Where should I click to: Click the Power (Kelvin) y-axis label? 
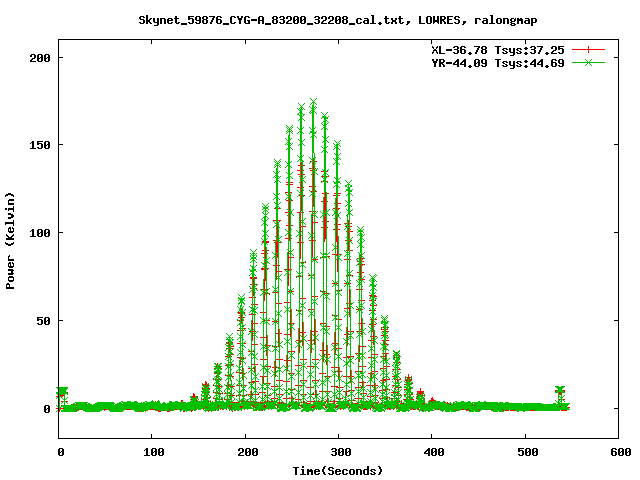click(x=10, y=241)
